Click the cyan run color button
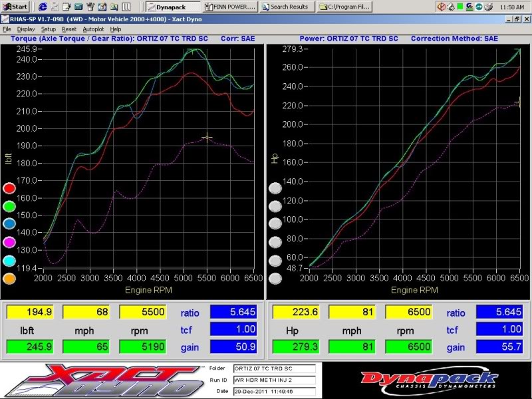The width and height of the screenshot is (532, 399). pyautogui.click(x=9, y=261)
